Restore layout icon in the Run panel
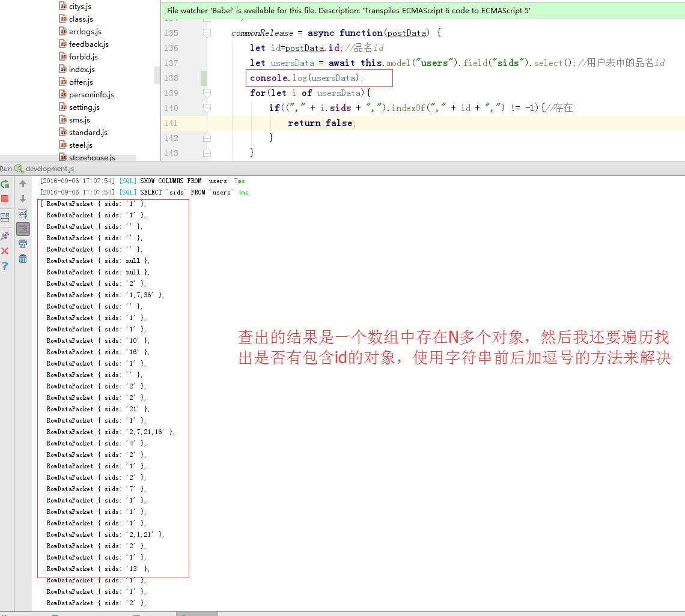Screen dimensions: 685x616 point(5,217)
